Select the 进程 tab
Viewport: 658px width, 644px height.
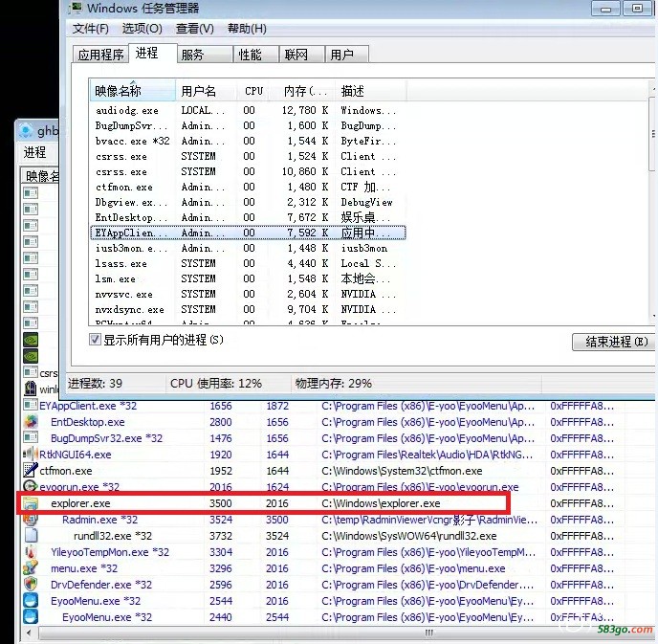[153, 54]
